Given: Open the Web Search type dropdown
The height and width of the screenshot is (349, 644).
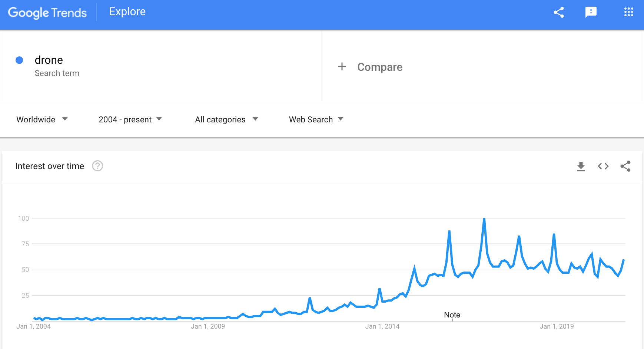Looking at the screenshot, I should click(316, 119).
